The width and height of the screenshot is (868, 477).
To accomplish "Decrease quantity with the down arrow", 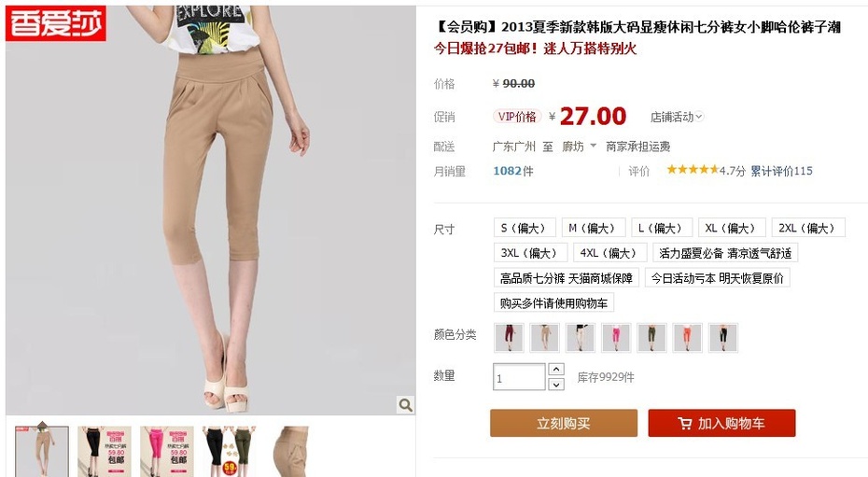I will click(x=556, y=384).
